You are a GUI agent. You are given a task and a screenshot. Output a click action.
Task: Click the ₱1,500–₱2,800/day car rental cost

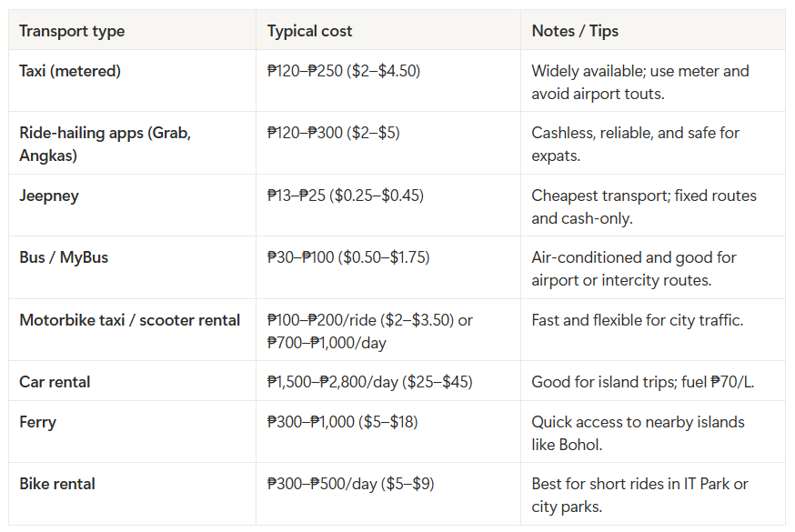point(369,382)
